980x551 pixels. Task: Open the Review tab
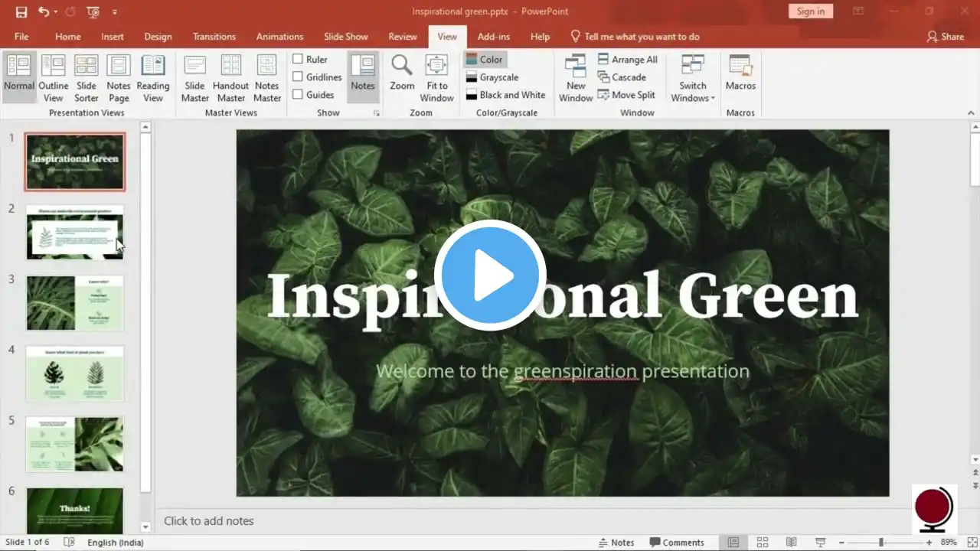(x=403, y=36)
